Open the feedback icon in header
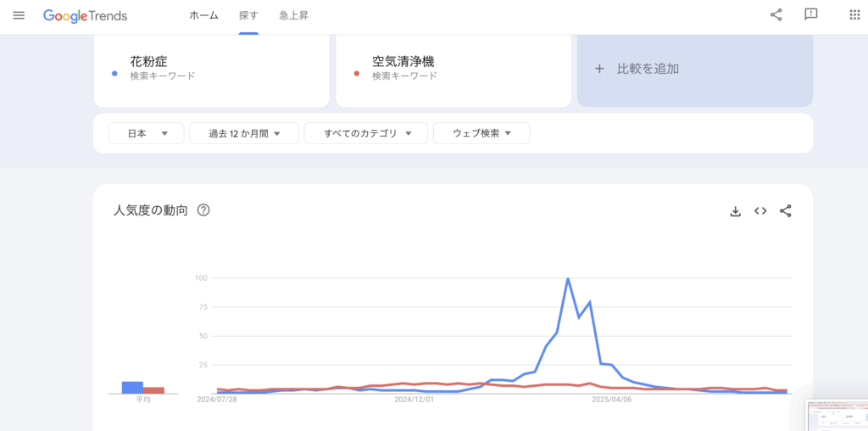The height and width of the screenshot is (431, 868). coord(811,15)
